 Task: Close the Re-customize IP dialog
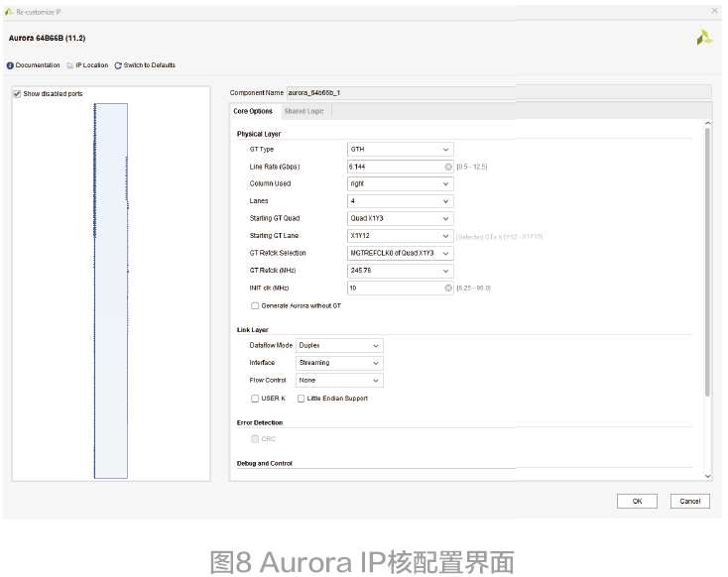pyautogui.click(x=714, y=11)
